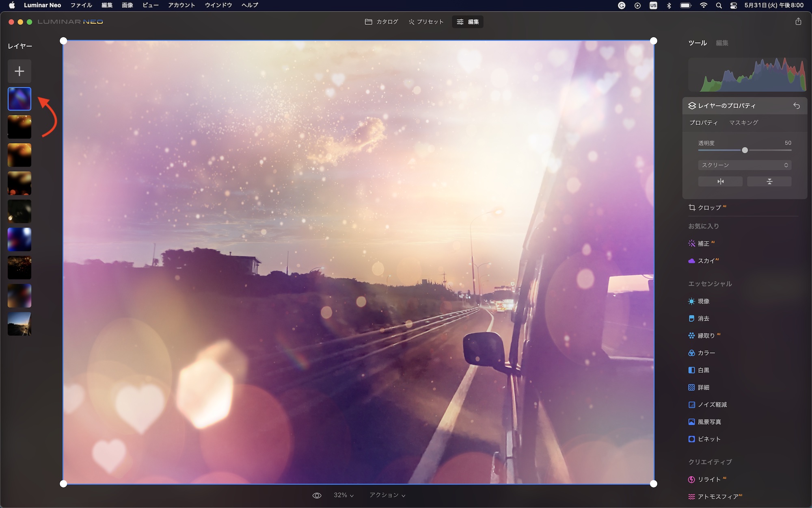This screenshot has width=812, height=508.
Task: Open macOS Control Center toggle icon
Action: [733, 5]
